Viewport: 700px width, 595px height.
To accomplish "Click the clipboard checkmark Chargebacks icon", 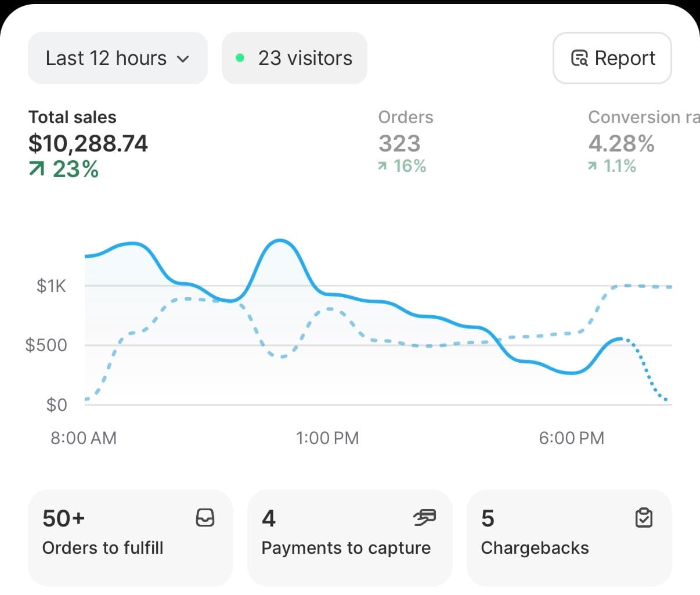I will click(x=644, y=518).
